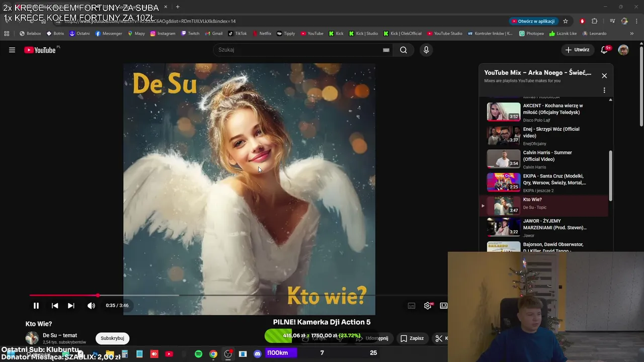Screen dimensions: 644x362
Task: Open the Leonardo bookmark
Action: coord(595,34)
